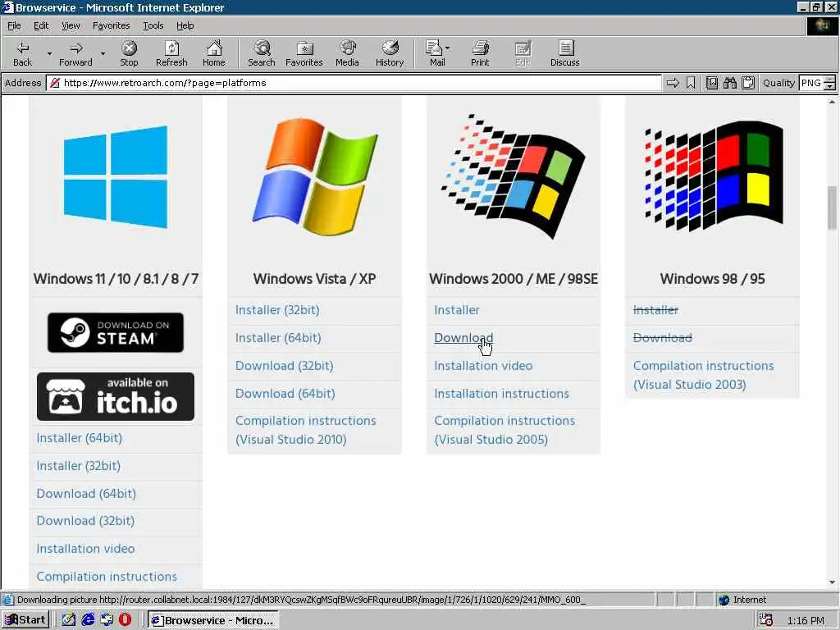Go back with the Back toolbar button
Viewport: 840px width, 630px height.
pos(22,53)
